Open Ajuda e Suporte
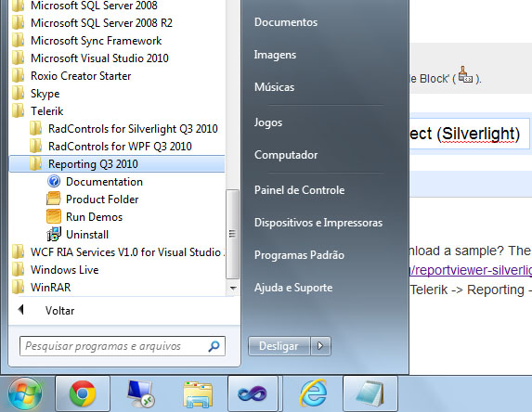The width and height of the screenshot is (532, 412). (293, 288)
